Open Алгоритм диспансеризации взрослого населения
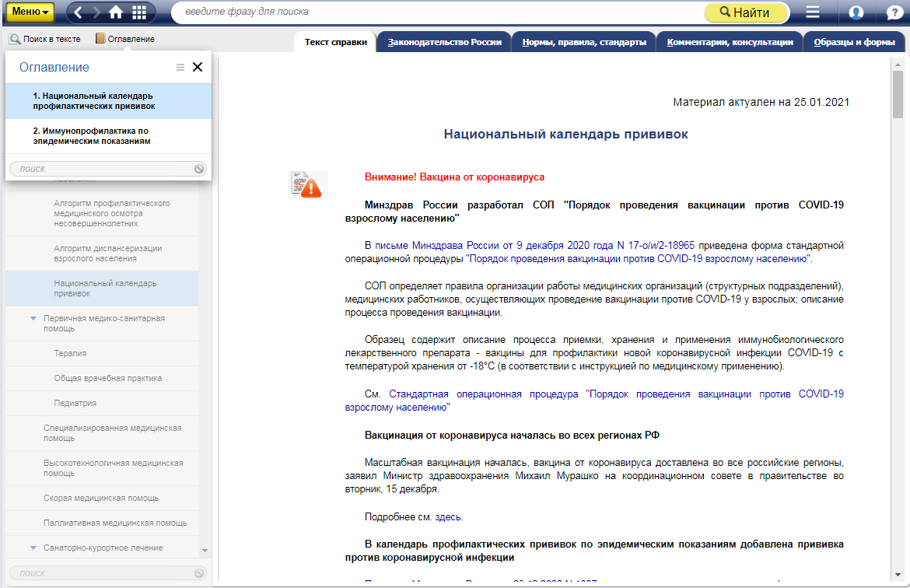The height and width of the screenshot is (588, 910). (x=102, y=254)
